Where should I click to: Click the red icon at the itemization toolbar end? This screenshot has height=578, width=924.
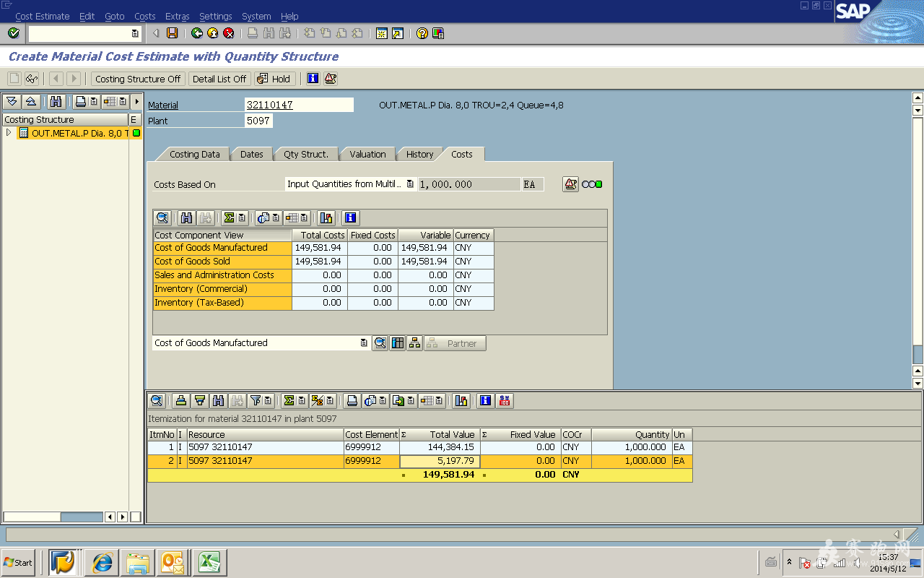click(x=505, y=400)
